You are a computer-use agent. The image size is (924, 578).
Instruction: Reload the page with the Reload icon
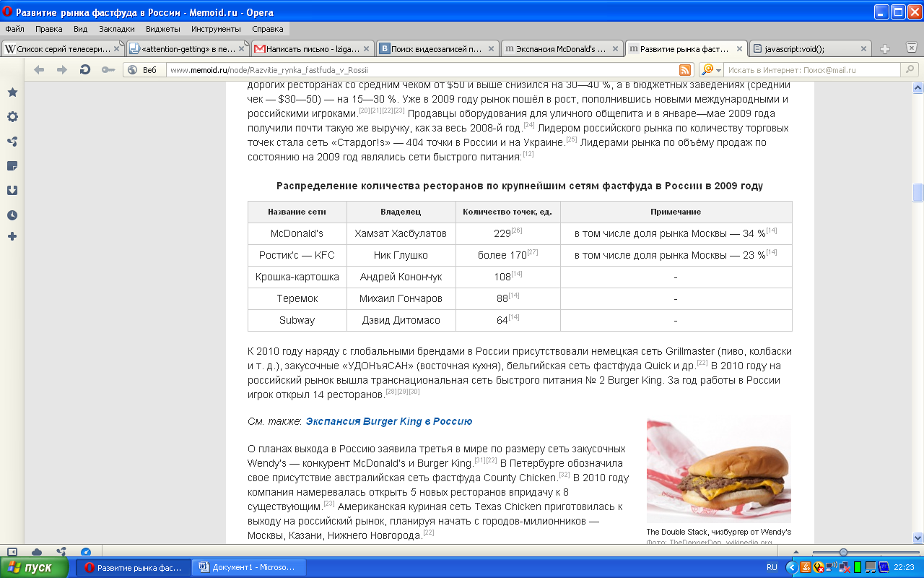coord(84,69)
